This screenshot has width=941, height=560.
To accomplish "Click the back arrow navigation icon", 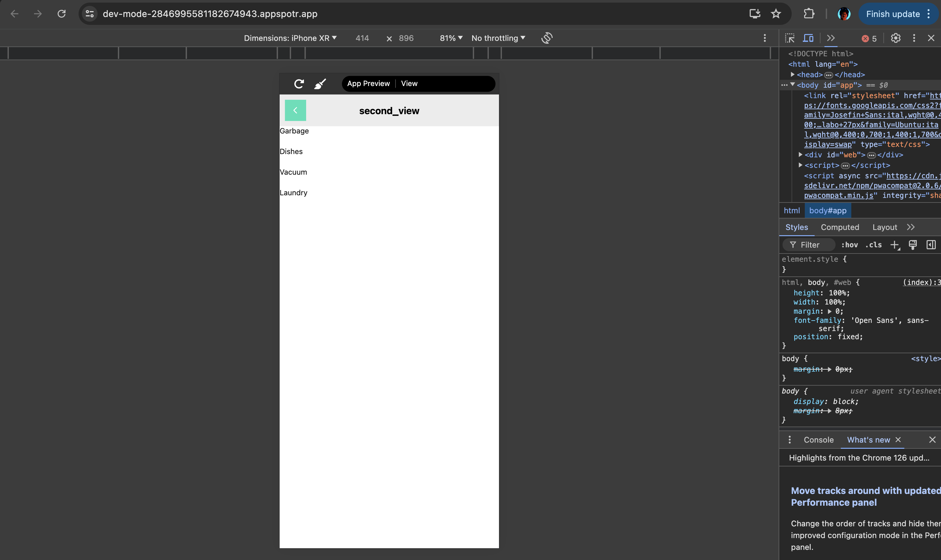I will tap(295, 110).
